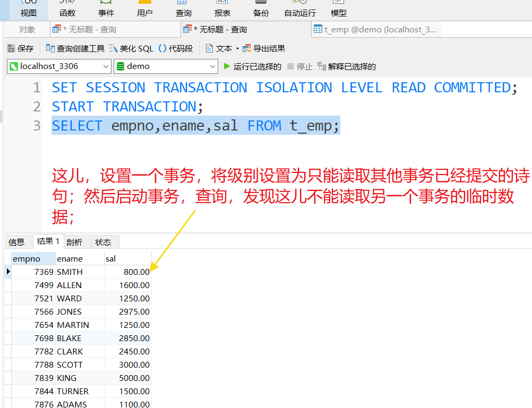Select the SMITH name cell

[x=80, y=272]
